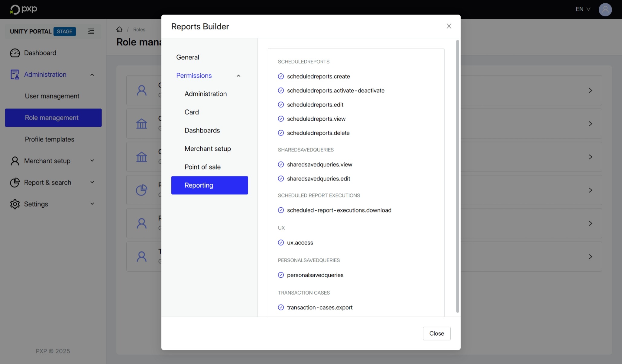Image resolution: width=622 pixels, height=364 pixels.
Task: Toggle the scheduledreports.create permission check
Action: tap(281, 76)
